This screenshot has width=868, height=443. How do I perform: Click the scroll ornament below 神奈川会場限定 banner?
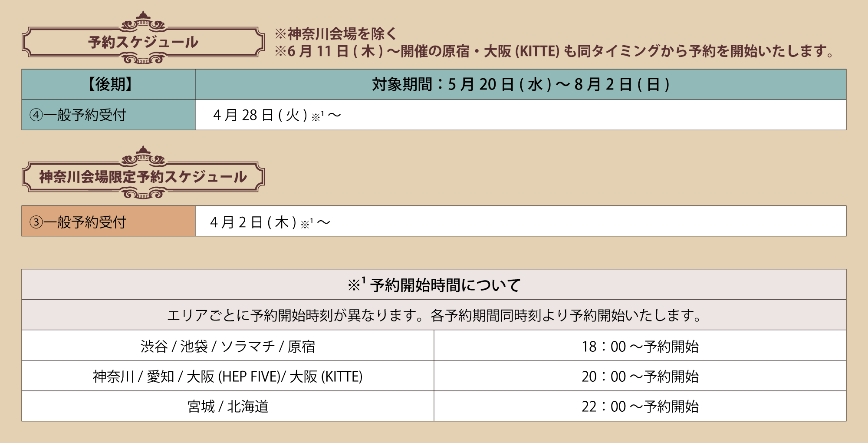pos(143,194)
